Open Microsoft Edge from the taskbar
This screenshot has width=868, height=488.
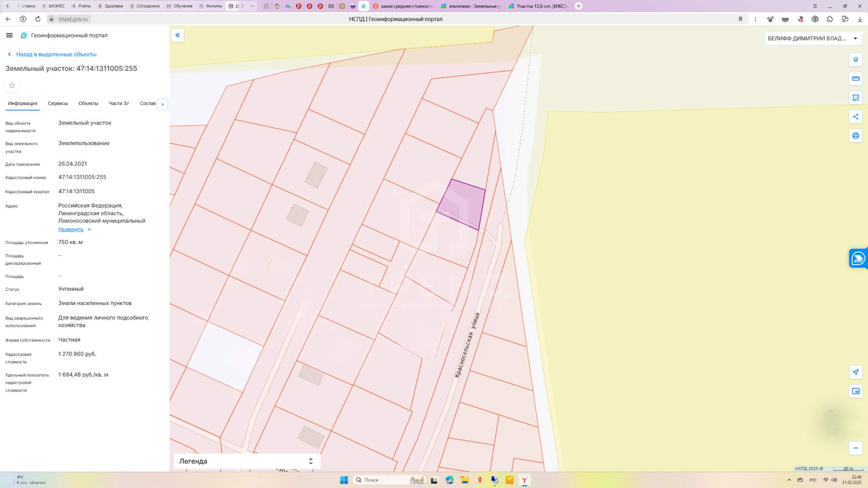[450, 480]
